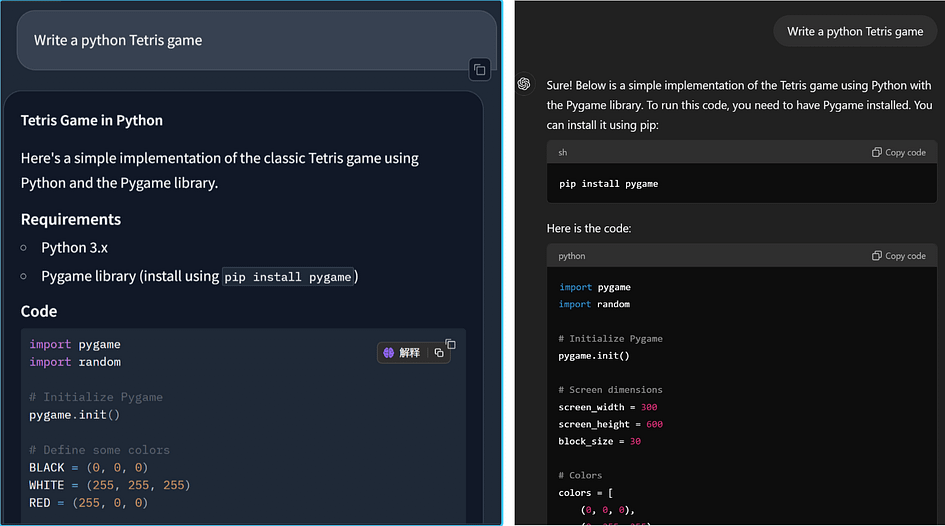Image resolution: width=945 pixels, height=526 pixels.
Task: Click 'import pygame' line in left code block
Action: pyautogui.click(x=75, y=344)
